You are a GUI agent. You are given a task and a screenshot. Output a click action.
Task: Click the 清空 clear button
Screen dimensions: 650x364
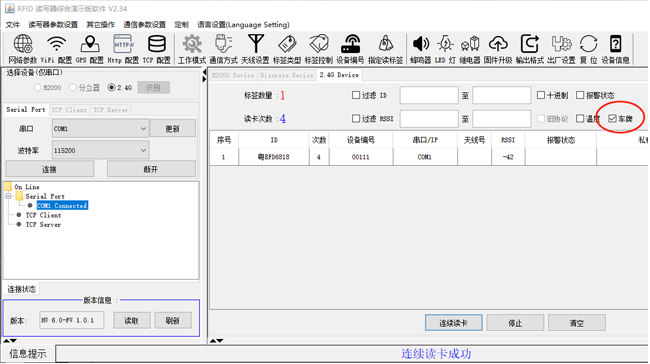coord(577,323)
